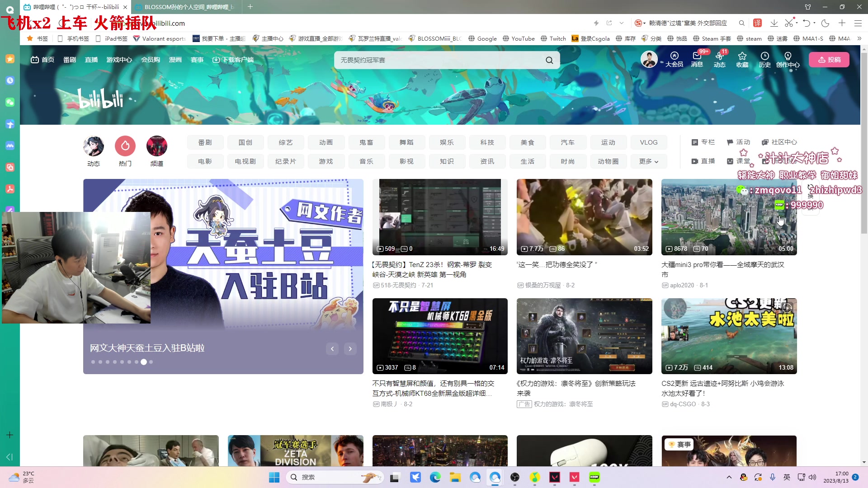Screen dimensions: 868x488
Task: Open dropdown arrow beside address bar share icon
Action: 622,23
